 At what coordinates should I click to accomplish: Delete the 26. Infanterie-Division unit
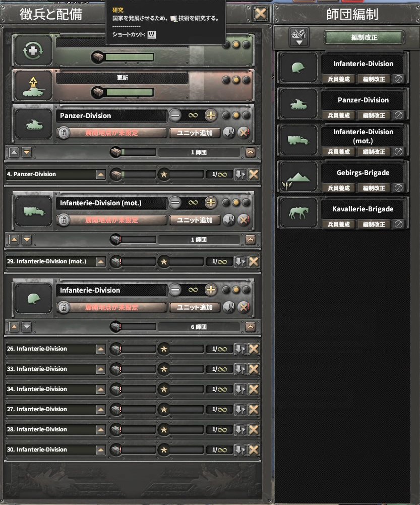(x=254, y=349)
